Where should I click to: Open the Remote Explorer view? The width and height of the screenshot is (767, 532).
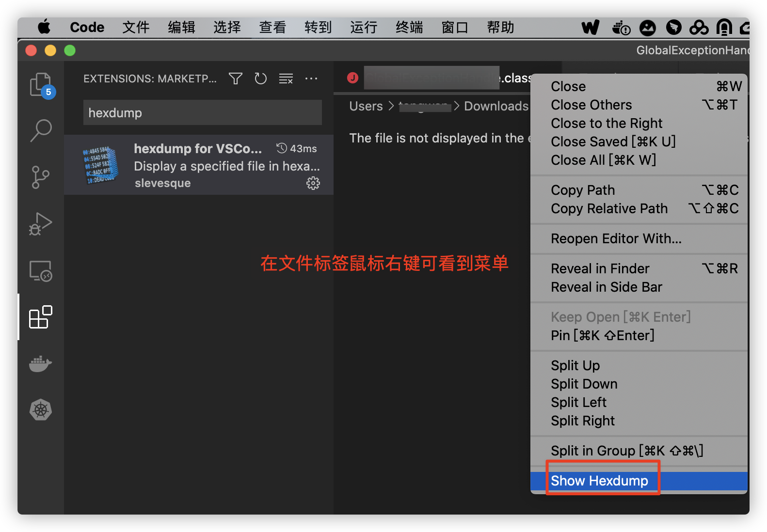tap(41, 271)
